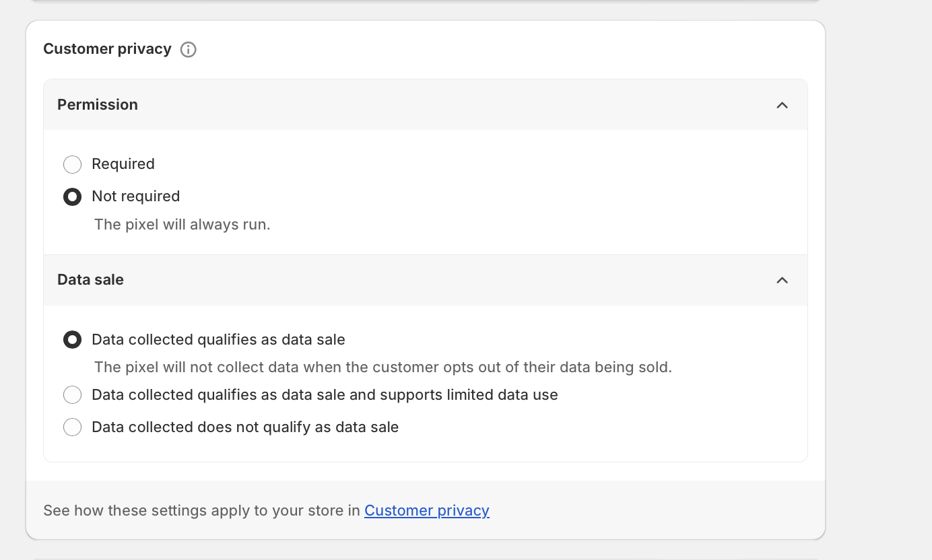932x560 pixels.
Task: Click the Customer privacy info icon
Action: (189, 49)
